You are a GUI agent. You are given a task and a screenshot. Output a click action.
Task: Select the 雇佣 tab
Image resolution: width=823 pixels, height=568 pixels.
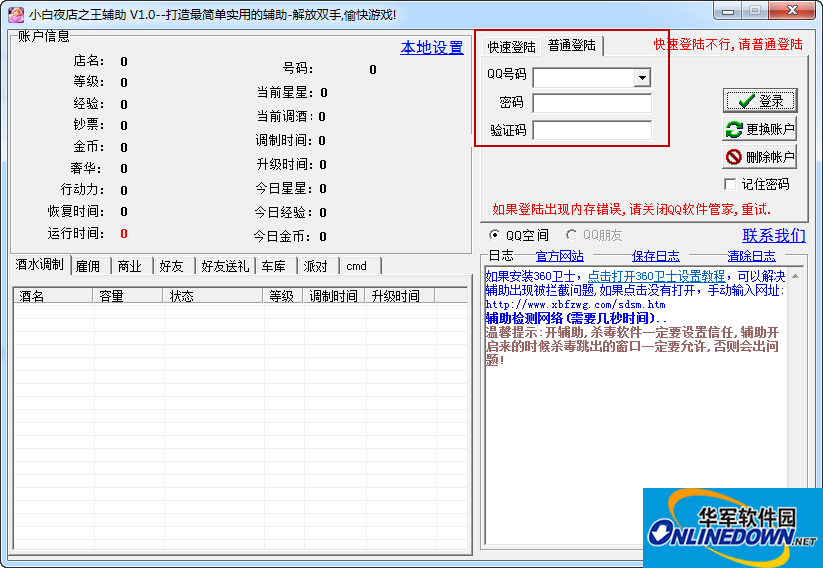(88, 266)
